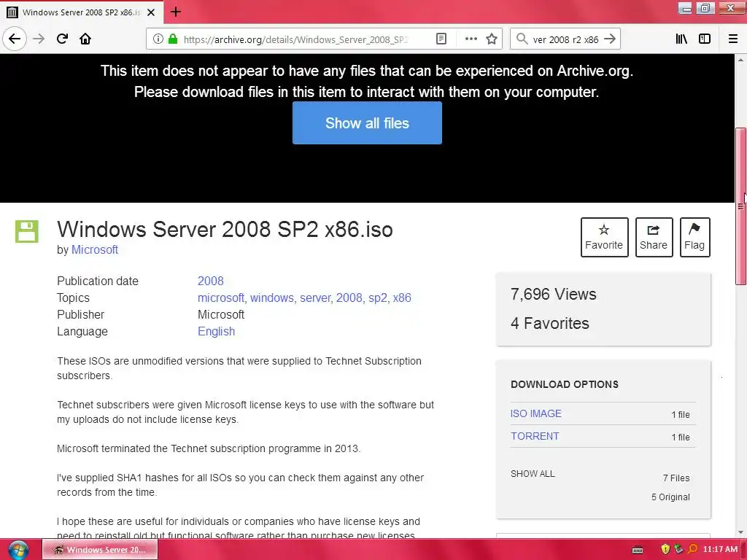747x560 pixels.
Task: Open the 'windows' topic link
Action: pos(272,297)
